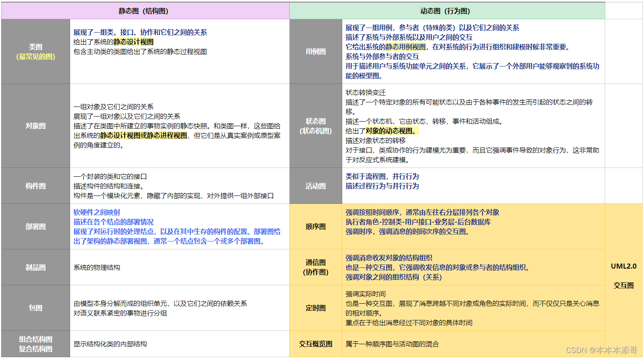Click line 执行者角色-控制类-用户接口-业务层-后台数据库

pyautogui.click(x=418, y=222)
